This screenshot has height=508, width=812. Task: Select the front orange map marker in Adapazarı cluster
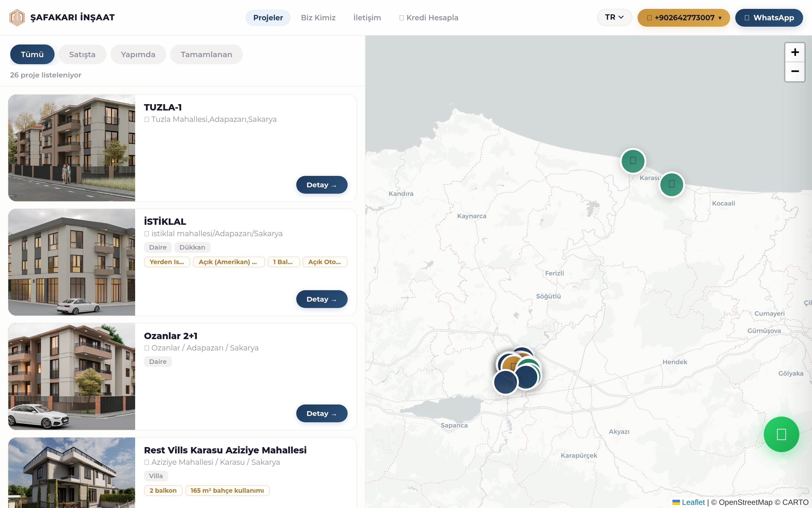513,366
